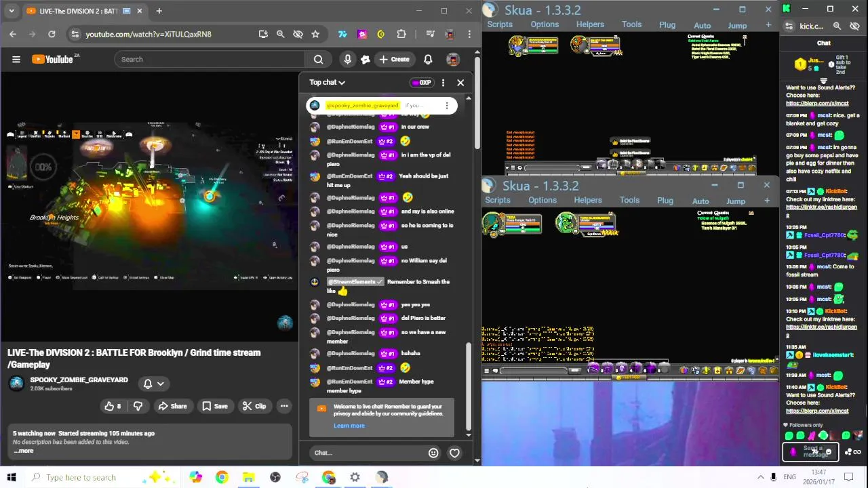Open https://blerp.com/x/mcst link at top of Kick chat
This screenshot has height=488, width=868.
tap(817, 103)
